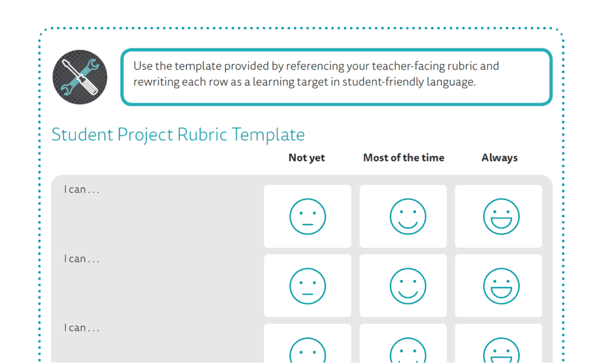Select smiling face in second row

tap(408, 286)
